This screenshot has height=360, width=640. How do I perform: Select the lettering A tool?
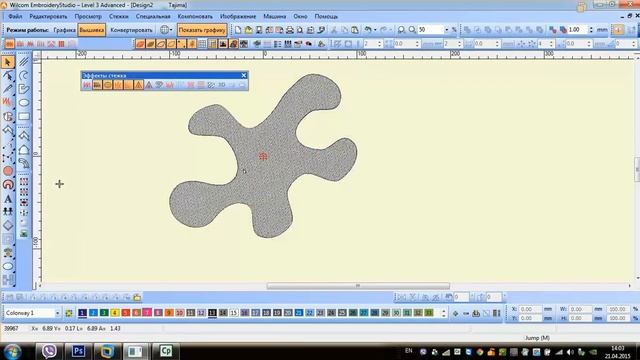click(x=8, y=199)
